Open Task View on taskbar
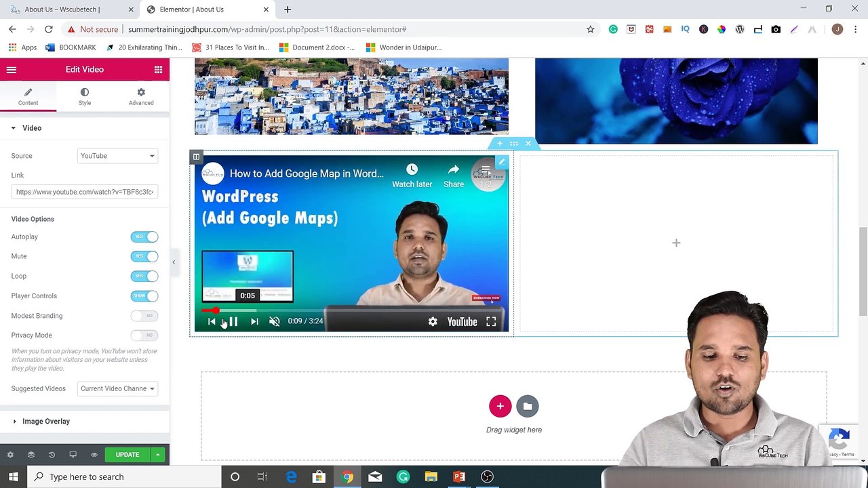Image resolution: width=868 pixels, height=488 pixels. click(262, 477)
